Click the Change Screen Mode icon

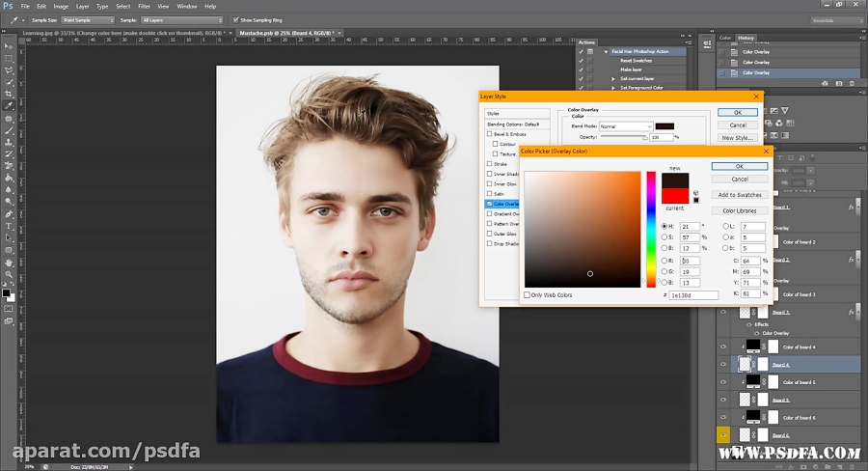[9, 320]
